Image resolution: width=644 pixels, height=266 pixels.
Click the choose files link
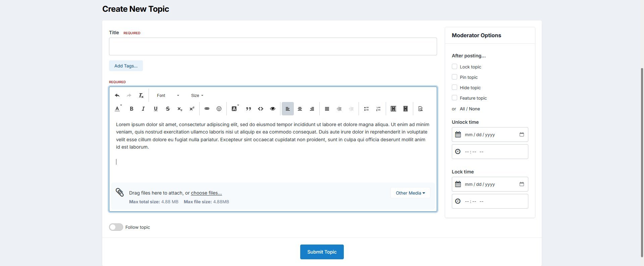(x=206, y=193)
